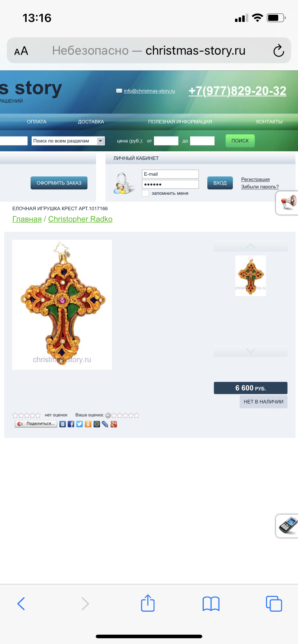
Task: Open the mobile phone callback widget
Action: 287,526
